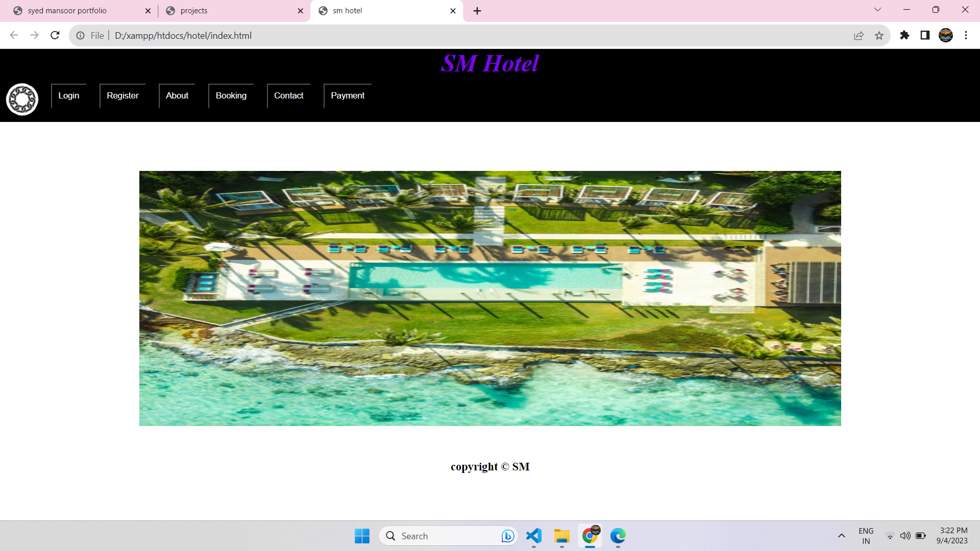Close the projects tab
The width and height of the screenshot is (980, 551).
click(x=301, y=11)
